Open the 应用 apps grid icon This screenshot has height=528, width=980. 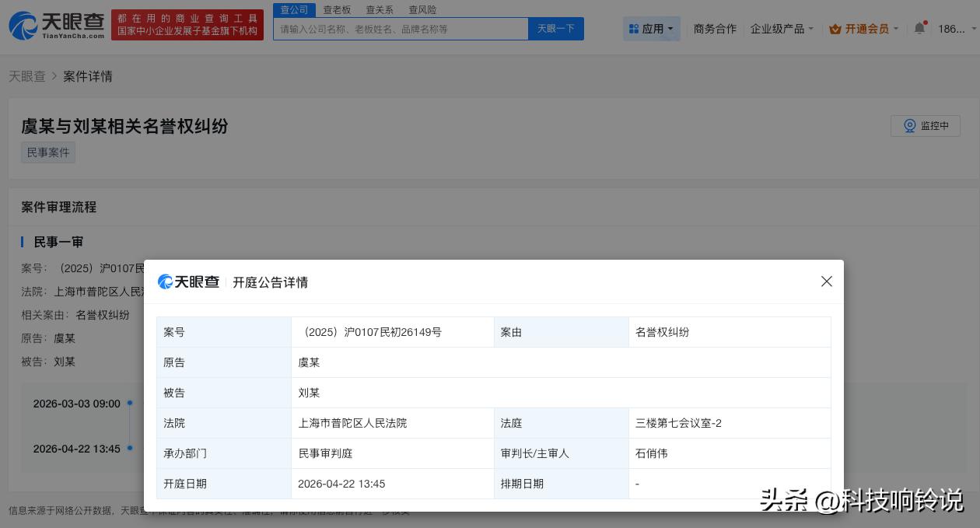point(635,29)
